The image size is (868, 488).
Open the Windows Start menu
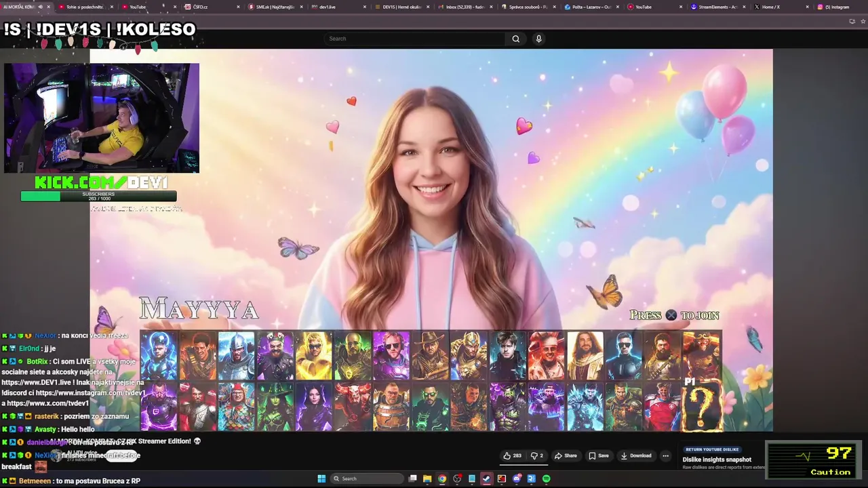(321, 479)
